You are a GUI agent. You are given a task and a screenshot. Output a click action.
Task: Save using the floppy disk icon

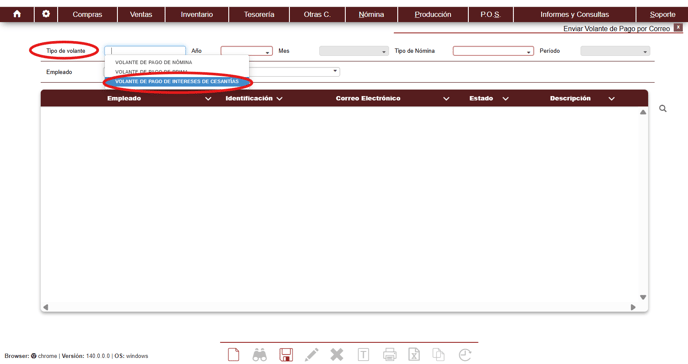pyautogui.click(x=286, y=354)
